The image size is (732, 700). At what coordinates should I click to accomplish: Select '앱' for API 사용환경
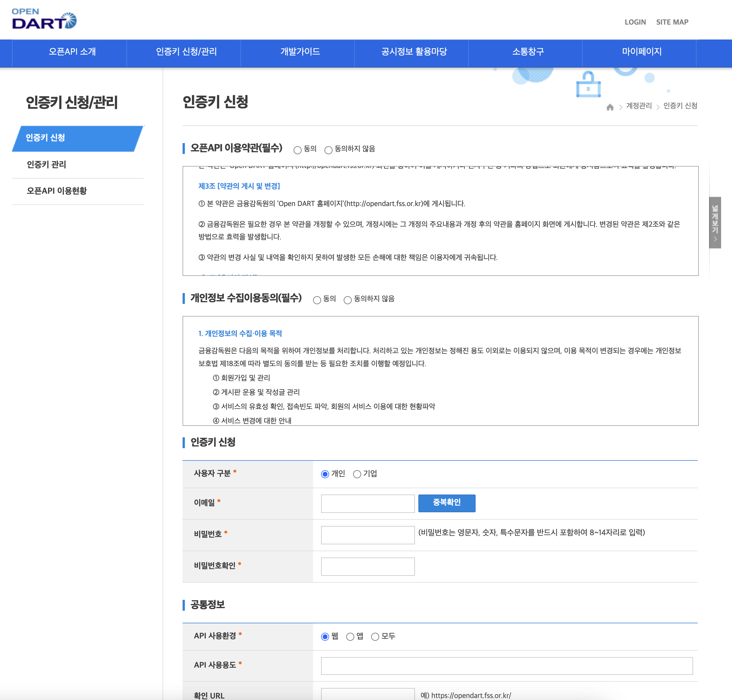[350, 636]
